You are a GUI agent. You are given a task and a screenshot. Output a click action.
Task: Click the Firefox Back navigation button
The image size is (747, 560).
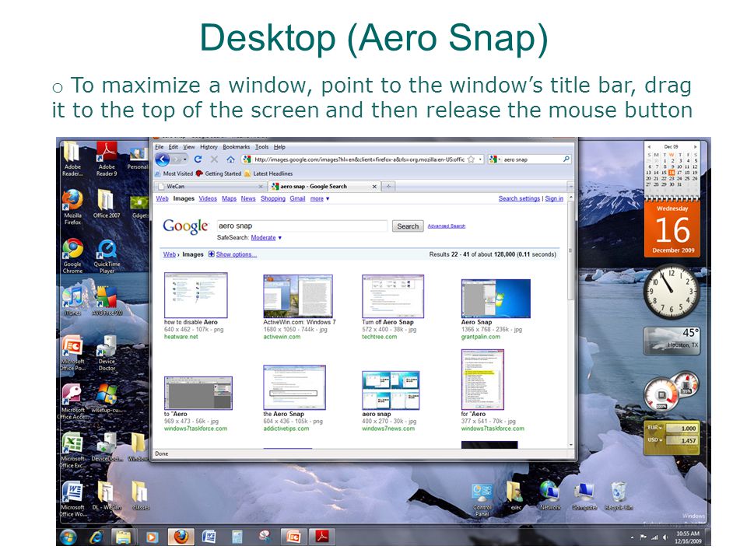pyautogui.click(x=163, y=159)
